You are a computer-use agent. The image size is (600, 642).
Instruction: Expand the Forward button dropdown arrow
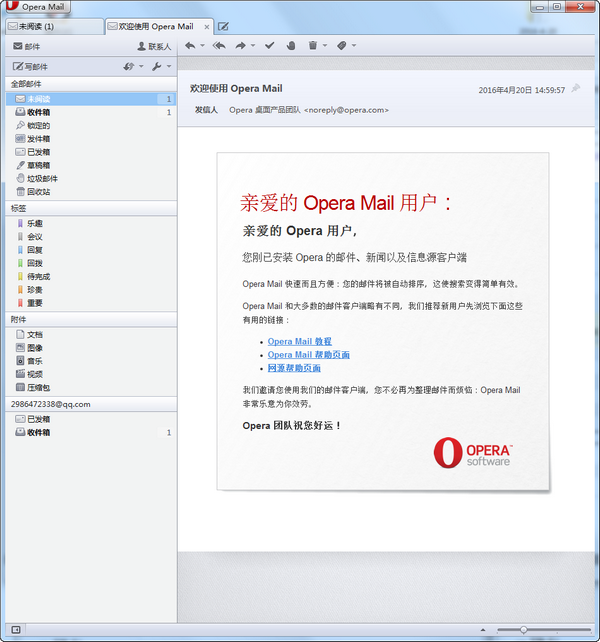pos(253,46)
